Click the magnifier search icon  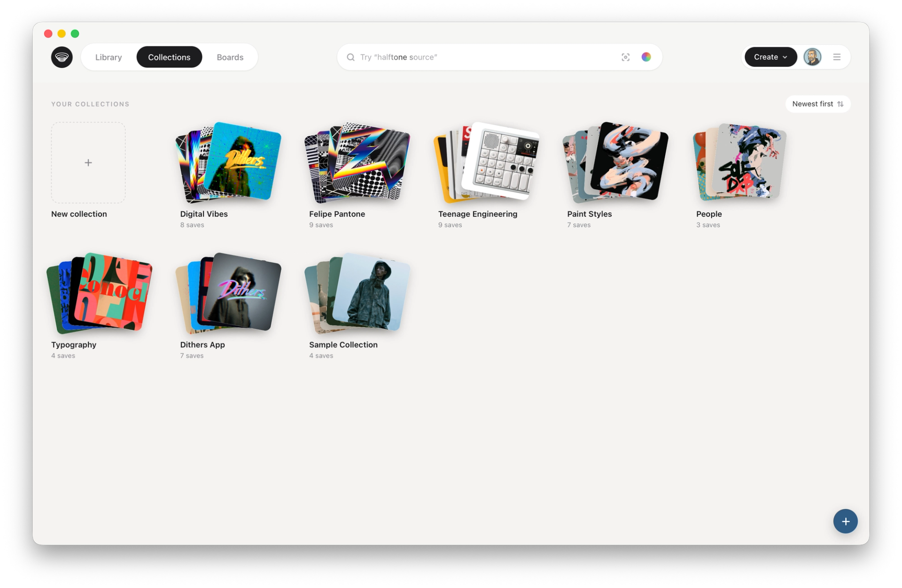(x=350, y=57)
